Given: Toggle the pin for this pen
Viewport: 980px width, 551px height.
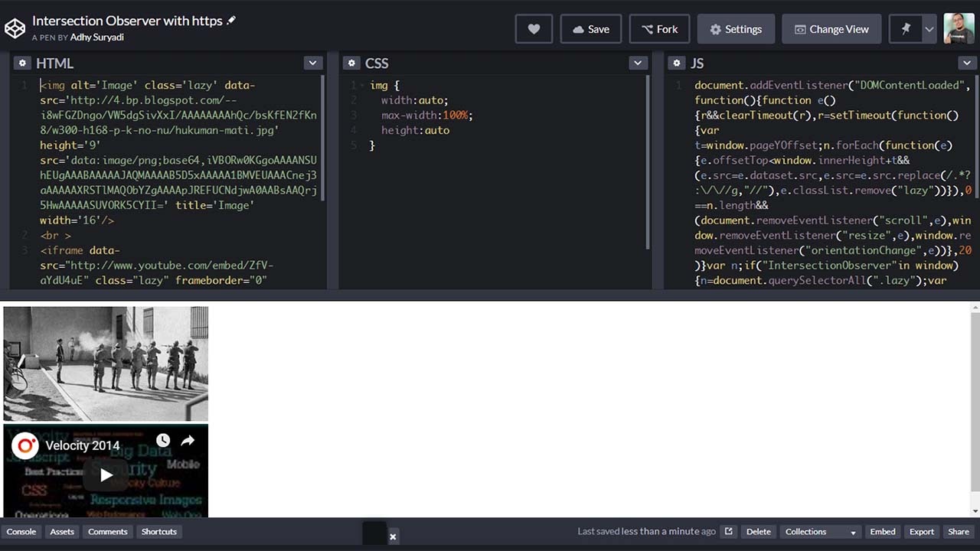Looking at the screenshot, I should point(904,29).
